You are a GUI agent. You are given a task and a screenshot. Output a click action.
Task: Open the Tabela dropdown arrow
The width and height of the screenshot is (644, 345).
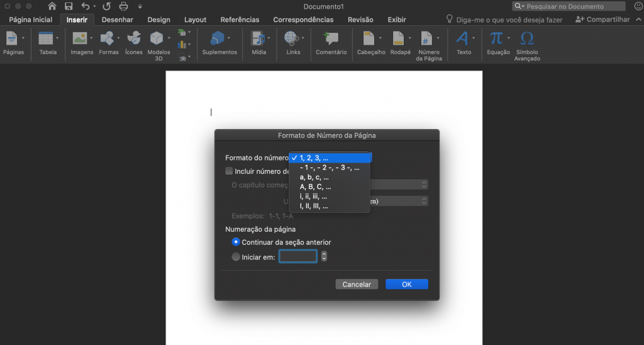tap(57, 38)
